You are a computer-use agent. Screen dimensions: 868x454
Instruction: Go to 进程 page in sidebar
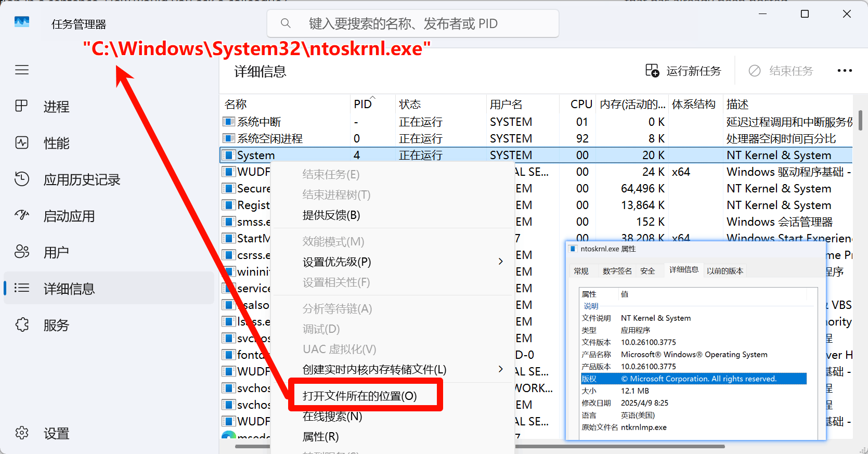click(x=56, y=107)
